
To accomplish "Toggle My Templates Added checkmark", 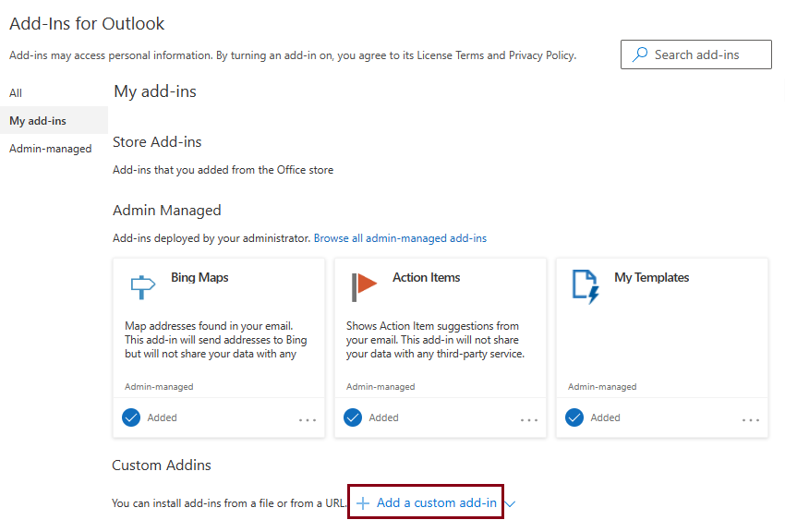I will [574, 417].
